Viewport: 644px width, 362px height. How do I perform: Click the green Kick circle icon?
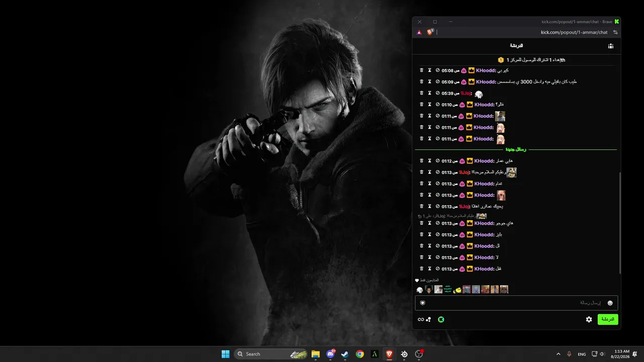coord(441,319)
